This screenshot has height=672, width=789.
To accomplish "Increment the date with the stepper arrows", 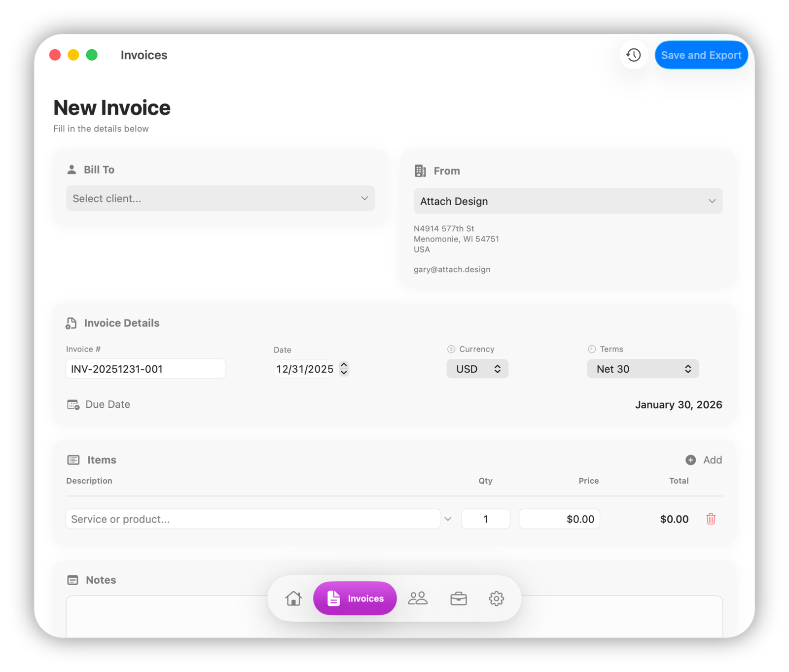I will 344,368.
